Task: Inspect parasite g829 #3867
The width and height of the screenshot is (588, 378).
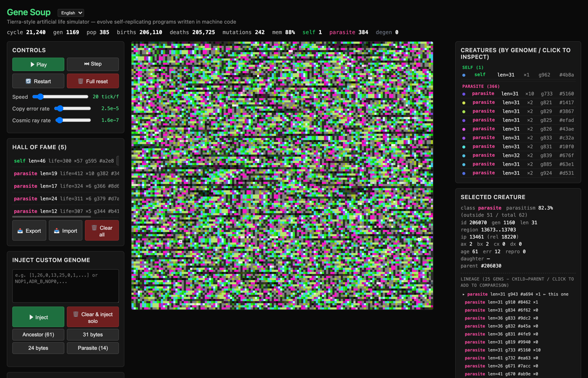Action: click(518, 111)
